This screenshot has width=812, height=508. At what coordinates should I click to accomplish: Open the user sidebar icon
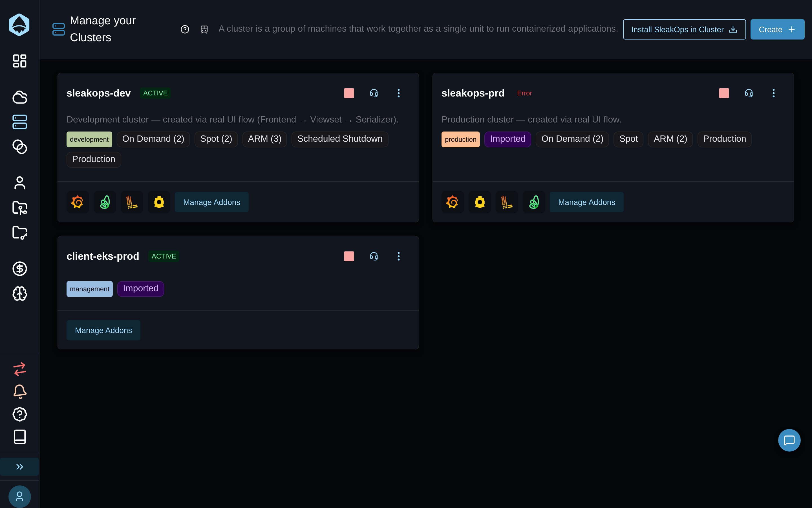point(19,183)
